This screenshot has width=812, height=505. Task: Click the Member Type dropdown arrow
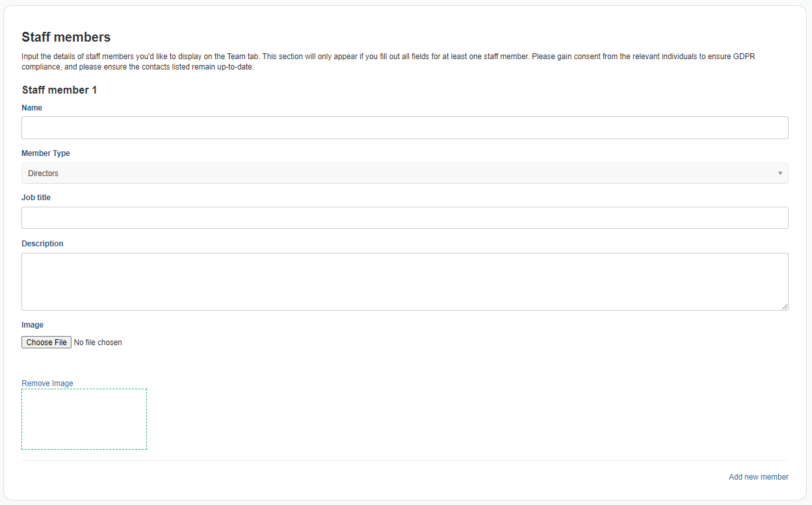click(x=780, y=174)
